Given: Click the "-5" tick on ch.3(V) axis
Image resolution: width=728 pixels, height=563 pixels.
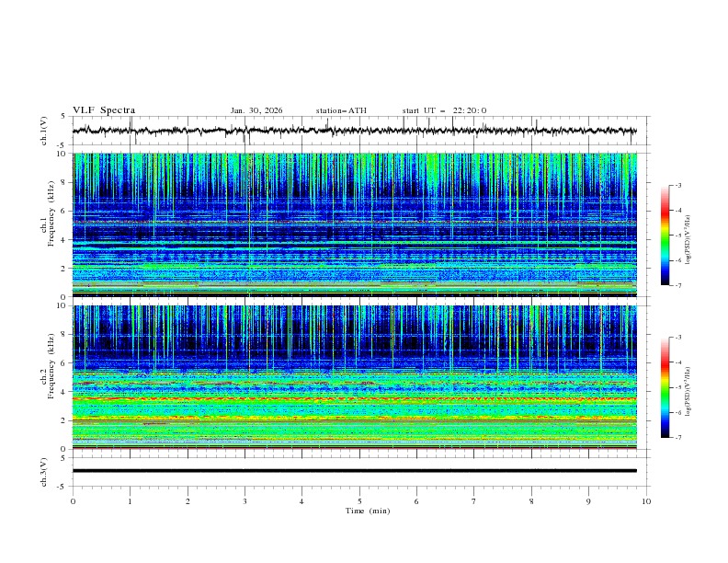Looking at the screenshot, I should [x=63, y=487].
